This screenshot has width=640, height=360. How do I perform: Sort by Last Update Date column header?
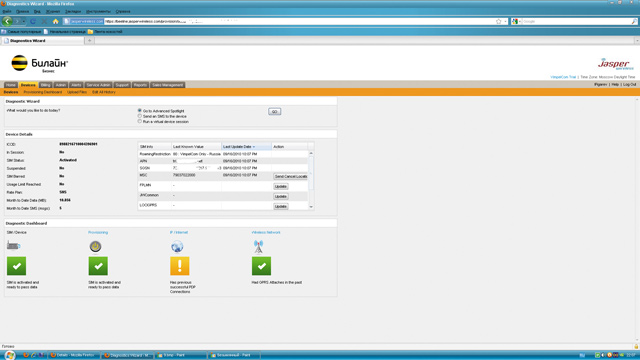(247, 147)
